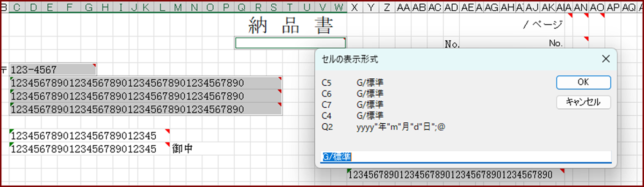This screenshot has height=187, width=644.
Task: Select the G column header
Action: pyautogui.click(x=88, y=7)
